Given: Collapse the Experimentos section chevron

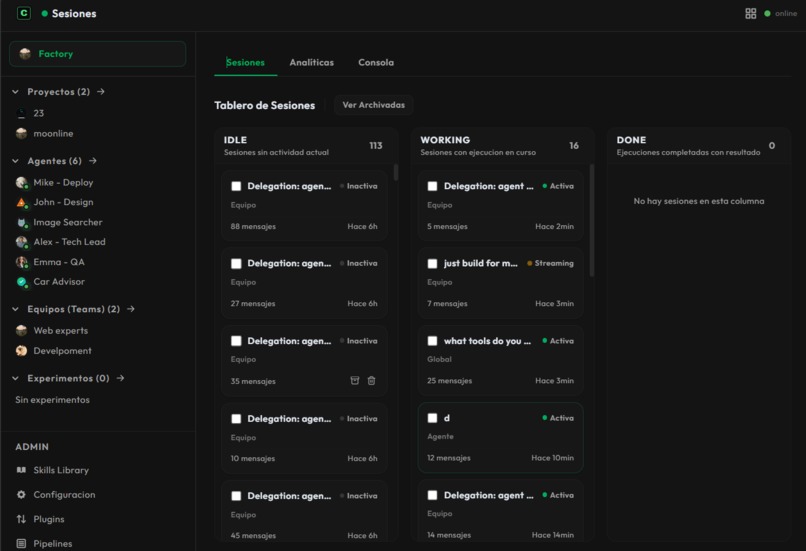Looking at the screenshot, I should point(15,378).
